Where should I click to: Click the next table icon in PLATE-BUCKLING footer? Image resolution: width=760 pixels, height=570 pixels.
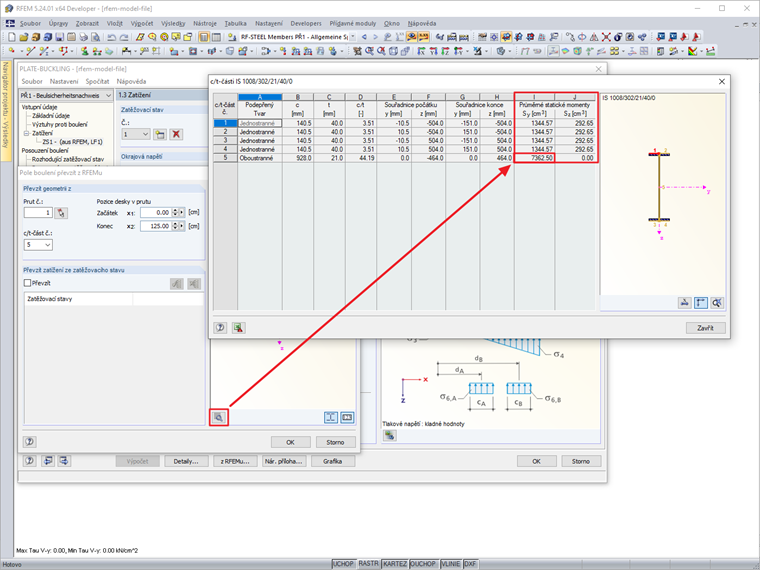(x=64, y=461)
